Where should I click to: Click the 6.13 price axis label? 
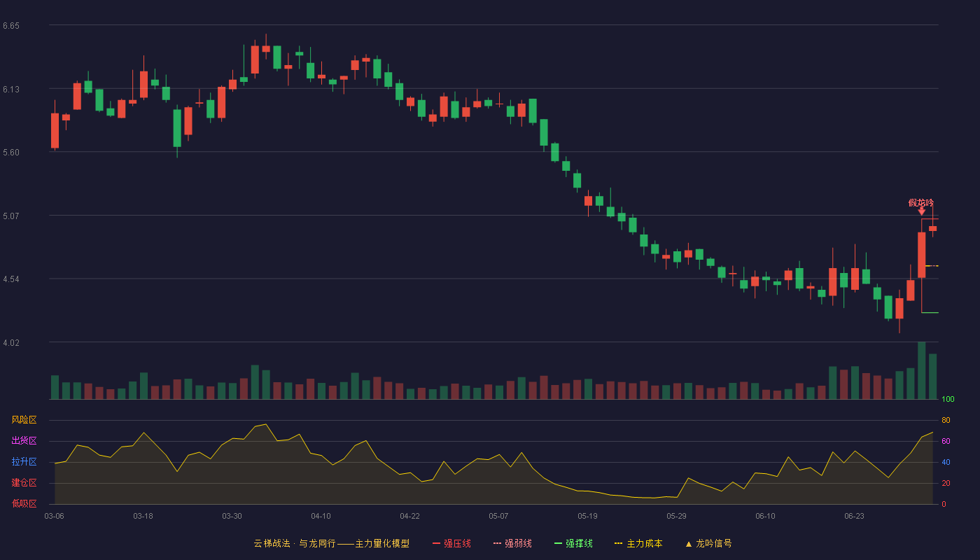pyautogui.click(x=11, y=89)
